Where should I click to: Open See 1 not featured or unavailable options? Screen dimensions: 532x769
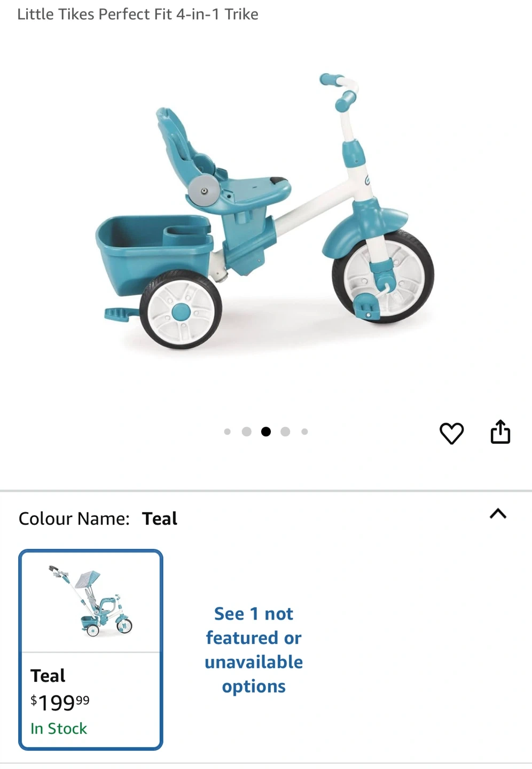(254, 650)
